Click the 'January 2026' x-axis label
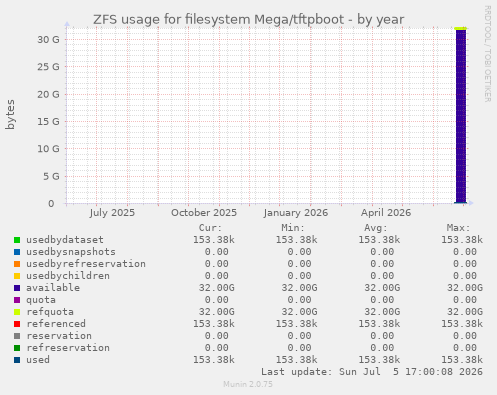The width and height of the screenshot is (497, 395). tap(296, 213)
